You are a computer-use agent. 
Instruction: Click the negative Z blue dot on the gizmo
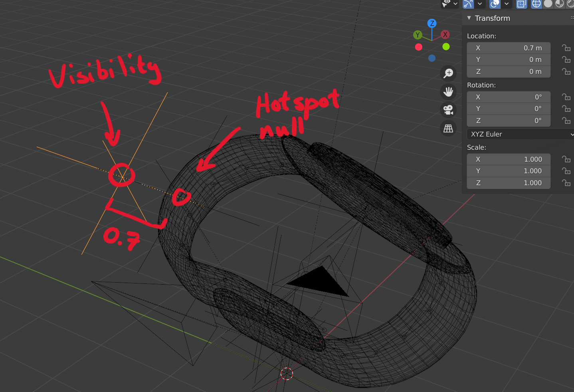(x=432, y=58)
